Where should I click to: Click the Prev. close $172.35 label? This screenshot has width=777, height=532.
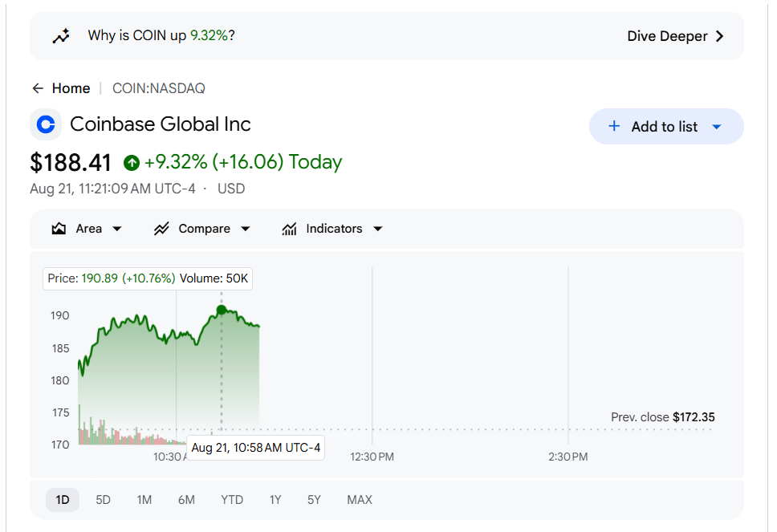click(x=662, y=417)
